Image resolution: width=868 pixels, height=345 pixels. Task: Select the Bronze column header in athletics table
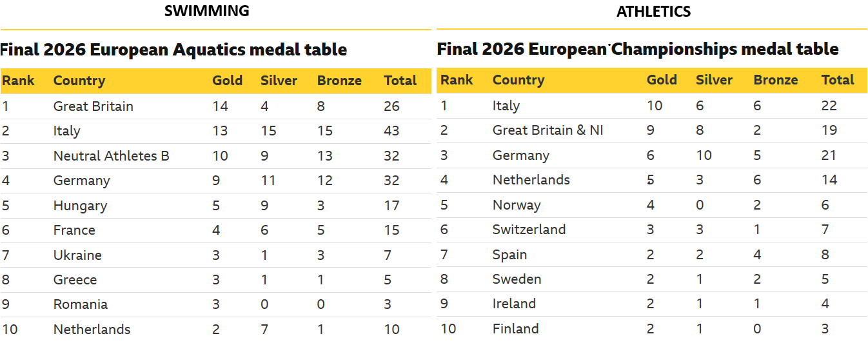click(x=776, y=80)
